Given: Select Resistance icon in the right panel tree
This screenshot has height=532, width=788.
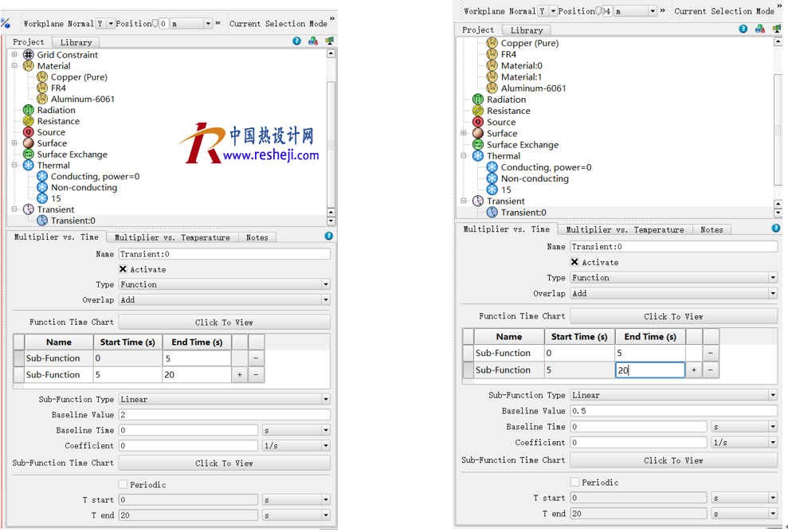Looking at the screenshot, I should [478, 111].
